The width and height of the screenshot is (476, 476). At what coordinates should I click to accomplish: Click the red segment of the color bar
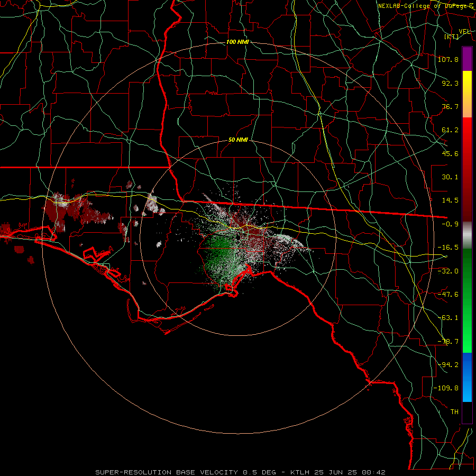click(467, 169)
